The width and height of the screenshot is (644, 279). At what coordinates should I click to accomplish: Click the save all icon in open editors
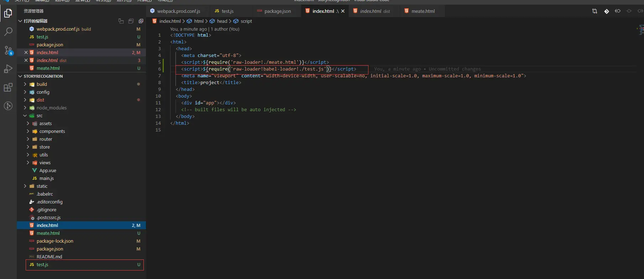(x=131, y=21)
